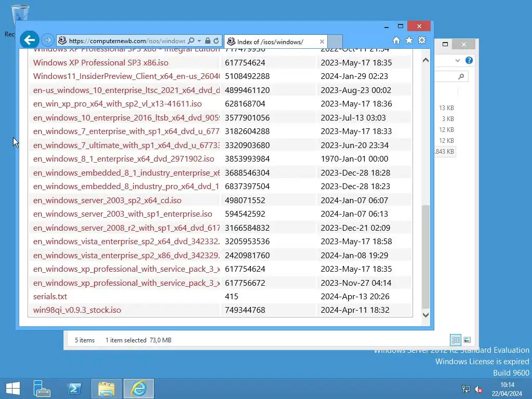Click '5 items' in Explorer status bar
The width and height of the screenshot is (532, 399).
(x=85, y=340)
